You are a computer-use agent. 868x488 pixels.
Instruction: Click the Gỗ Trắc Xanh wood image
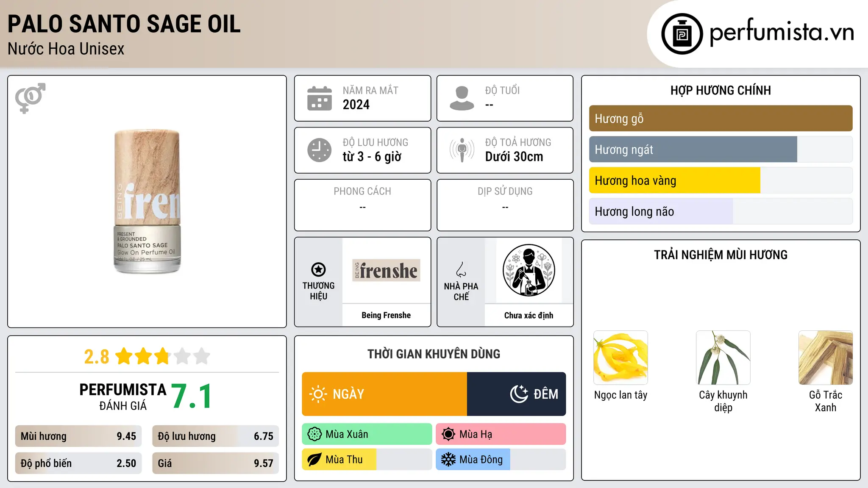826,358
